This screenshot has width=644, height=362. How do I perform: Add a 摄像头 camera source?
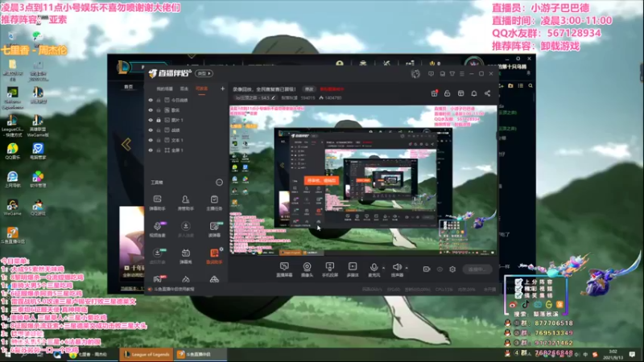click(307, 269)
